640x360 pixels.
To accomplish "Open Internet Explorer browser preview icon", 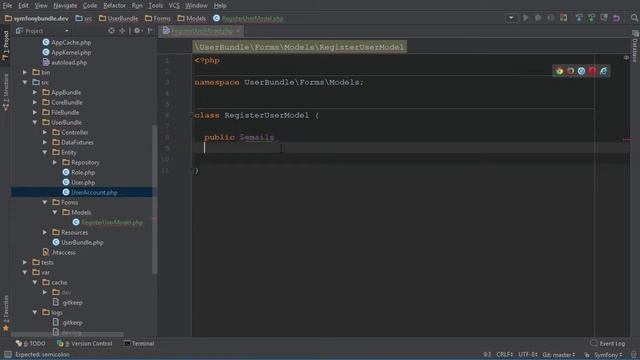I will pos(603,71).
